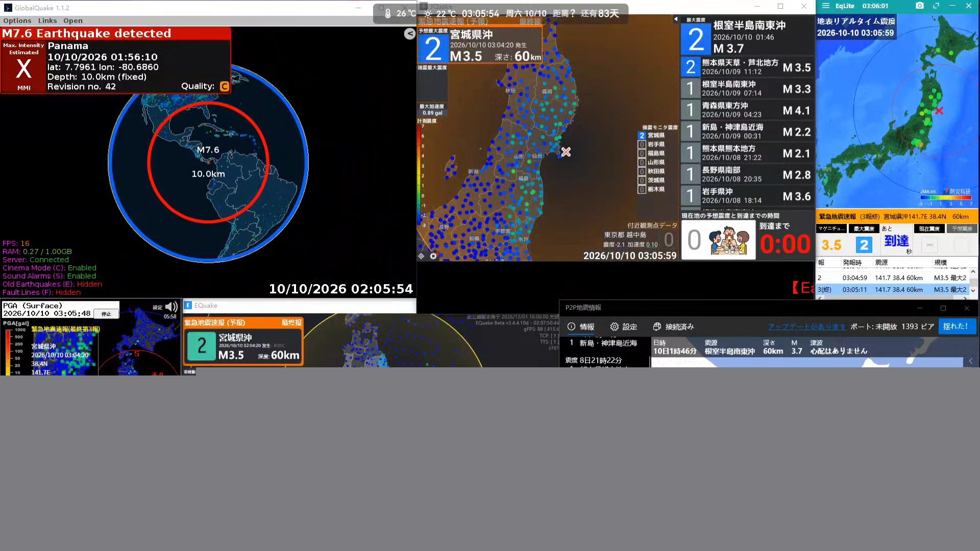
Task: Click 接続済み connection status in P2P地震情報
Action: [673, 327]
